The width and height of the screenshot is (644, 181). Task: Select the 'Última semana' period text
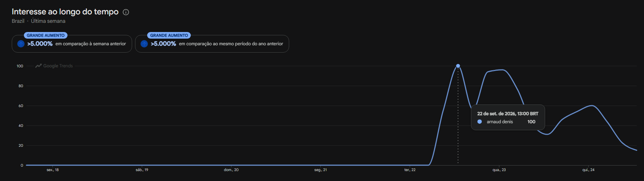tap(48, 21)
